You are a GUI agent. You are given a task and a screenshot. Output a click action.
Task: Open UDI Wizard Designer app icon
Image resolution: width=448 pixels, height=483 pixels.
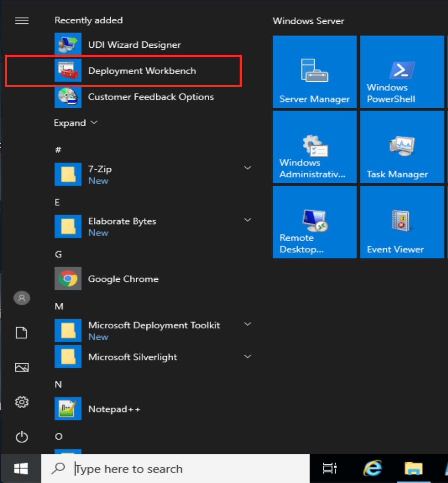coord(68,44)
